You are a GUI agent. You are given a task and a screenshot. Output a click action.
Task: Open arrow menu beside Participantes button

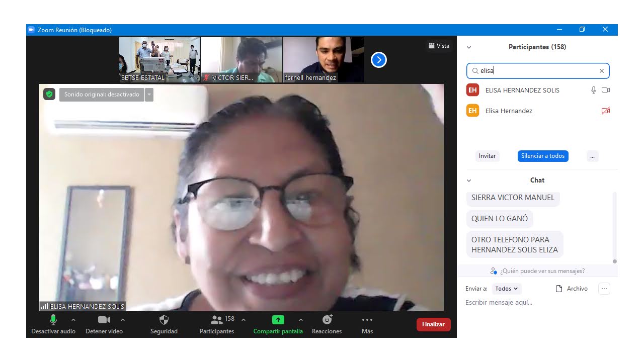coord(244,320)
